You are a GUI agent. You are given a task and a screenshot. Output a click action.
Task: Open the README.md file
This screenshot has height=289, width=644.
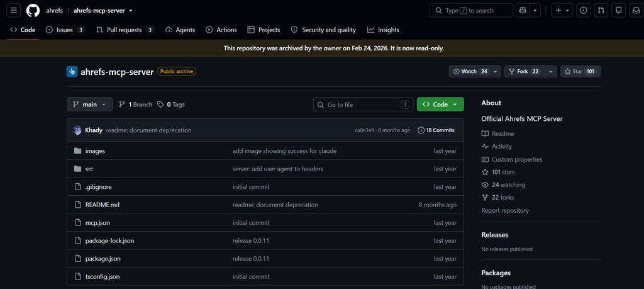tap(103, 205)
